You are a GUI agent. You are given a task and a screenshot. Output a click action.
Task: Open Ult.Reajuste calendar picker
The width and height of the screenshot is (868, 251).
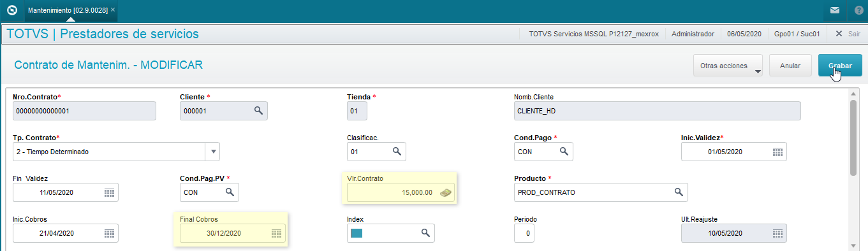(777, 233)
